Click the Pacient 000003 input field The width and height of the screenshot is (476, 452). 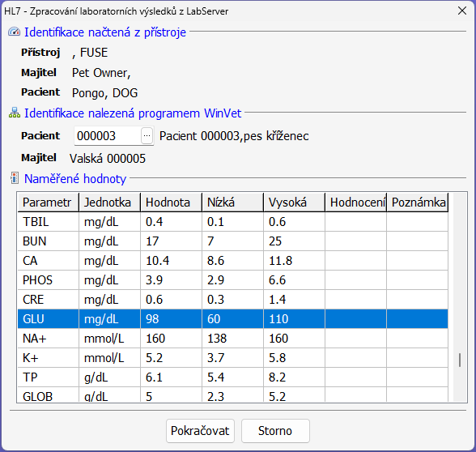108,136
